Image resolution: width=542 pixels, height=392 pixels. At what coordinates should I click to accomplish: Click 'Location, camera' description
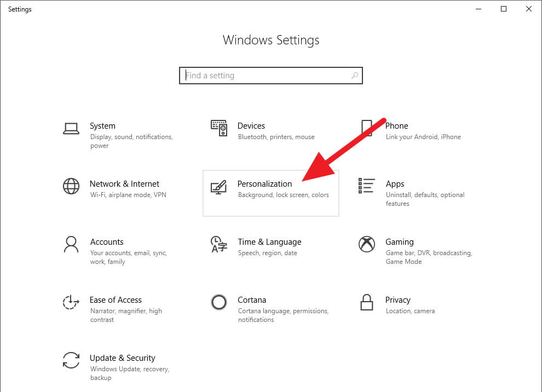410,311
